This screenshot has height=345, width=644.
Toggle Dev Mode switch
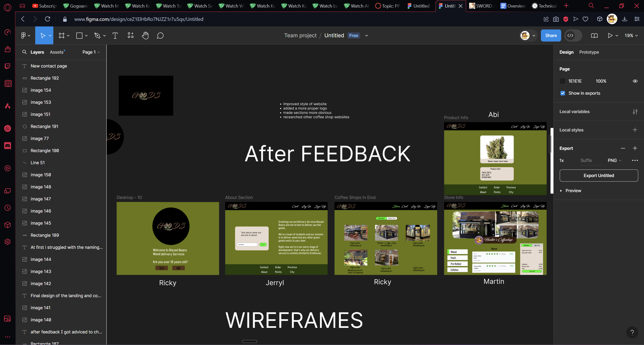tap(573, 36)
